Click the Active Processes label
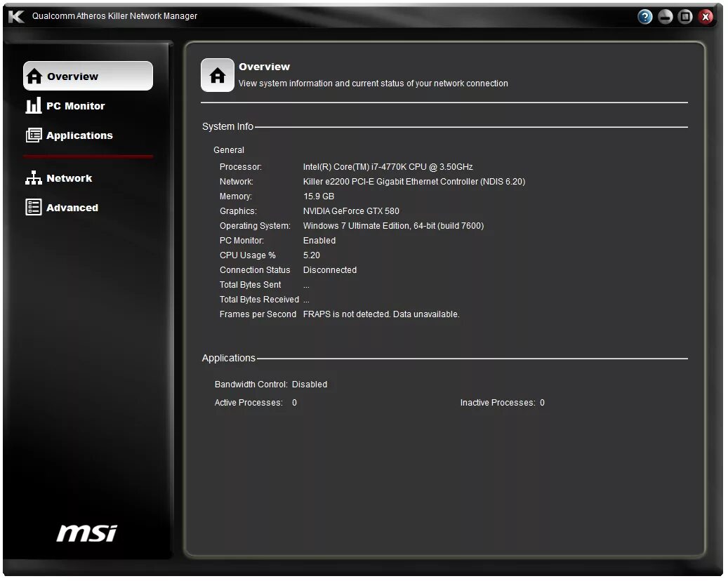 click(249, 403)
